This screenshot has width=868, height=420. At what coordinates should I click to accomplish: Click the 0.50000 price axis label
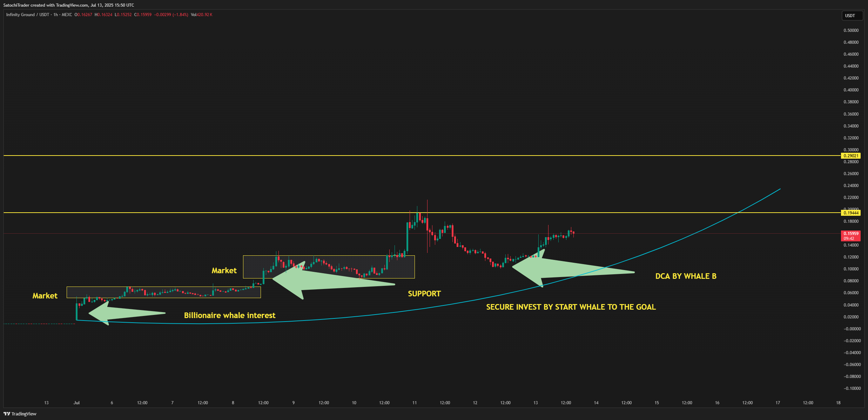click(x=851, y=30)
